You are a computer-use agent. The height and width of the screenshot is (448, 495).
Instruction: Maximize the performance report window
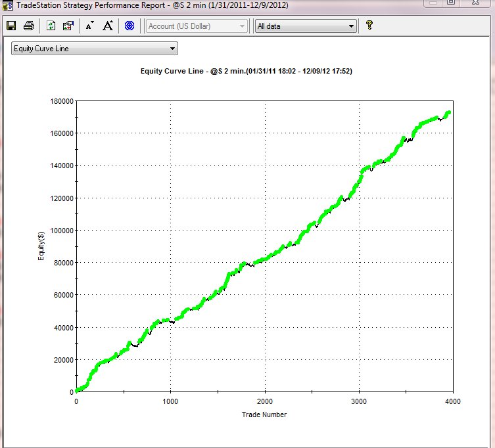coord(450,3)
